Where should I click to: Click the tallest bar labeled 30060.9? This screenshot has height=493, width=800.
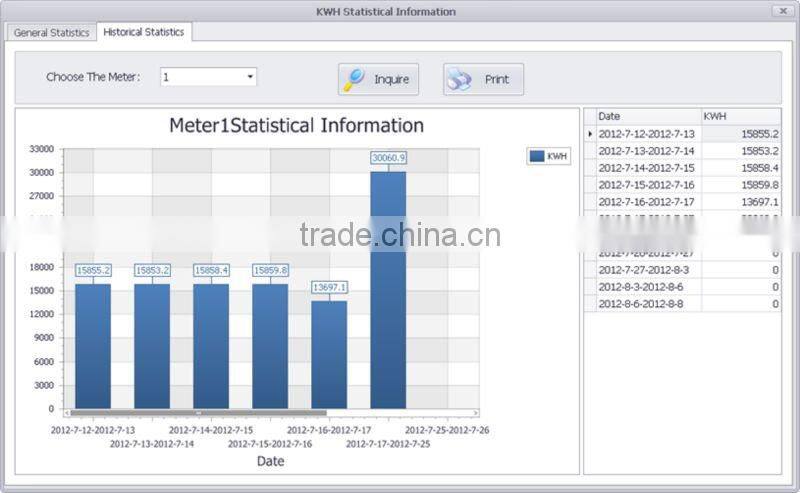click(x=388, y=290)
